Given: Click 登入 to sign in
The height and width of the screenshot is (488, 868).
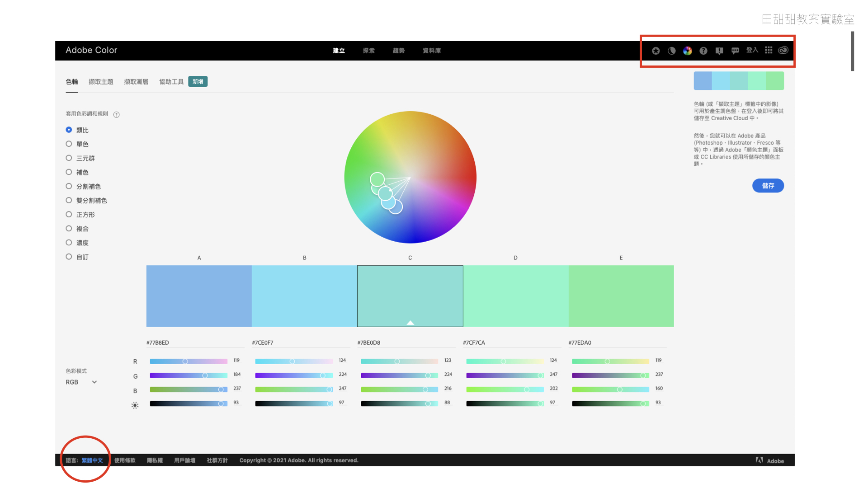Looking at the screenshot, I should pyautogui.click(x=752, y=50).
